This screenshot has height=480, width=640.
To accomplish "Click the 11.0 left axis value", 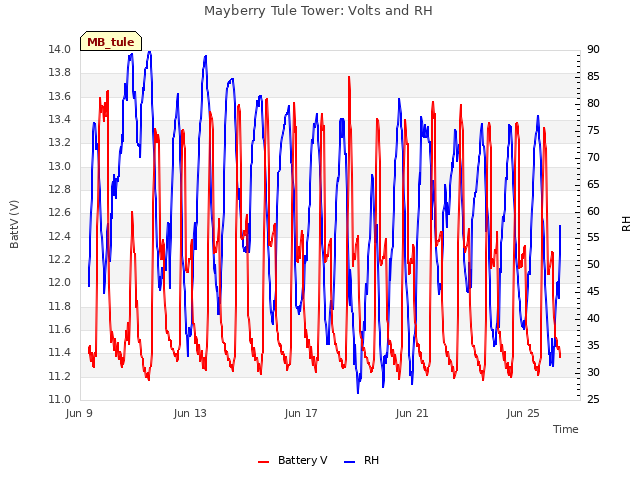I will pyautogui.click(x=60, y=399).
